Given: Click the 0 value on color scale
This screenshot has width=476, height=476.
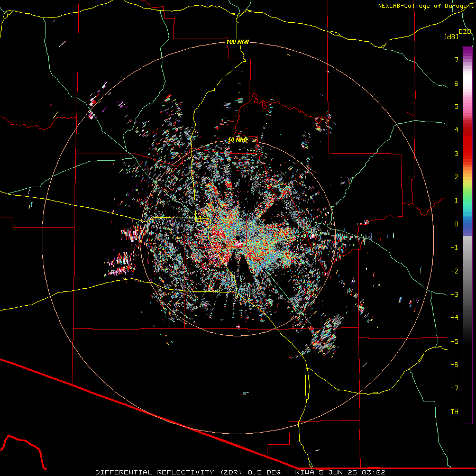Looking at the screenshot, I should click(x=456, y=224).
